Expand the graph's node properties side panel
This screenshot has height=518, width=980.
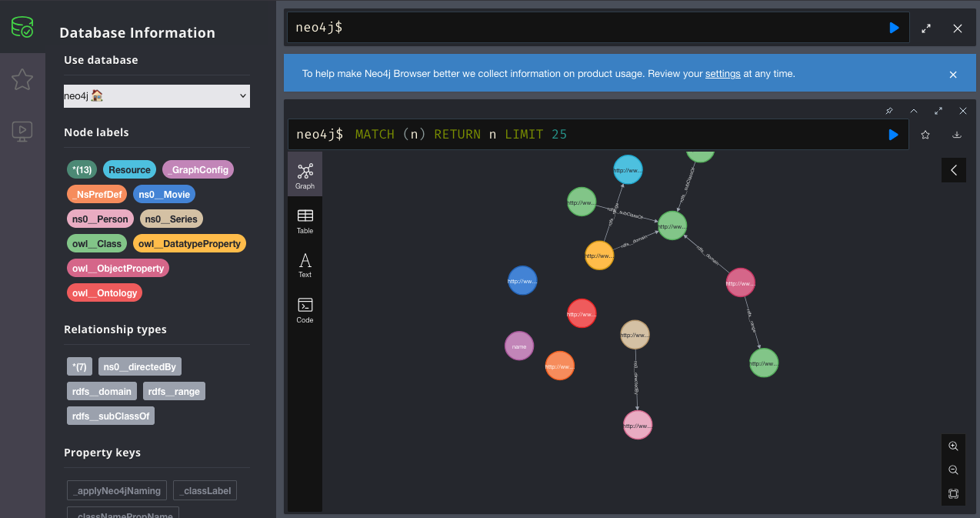[x=953, y=170]
